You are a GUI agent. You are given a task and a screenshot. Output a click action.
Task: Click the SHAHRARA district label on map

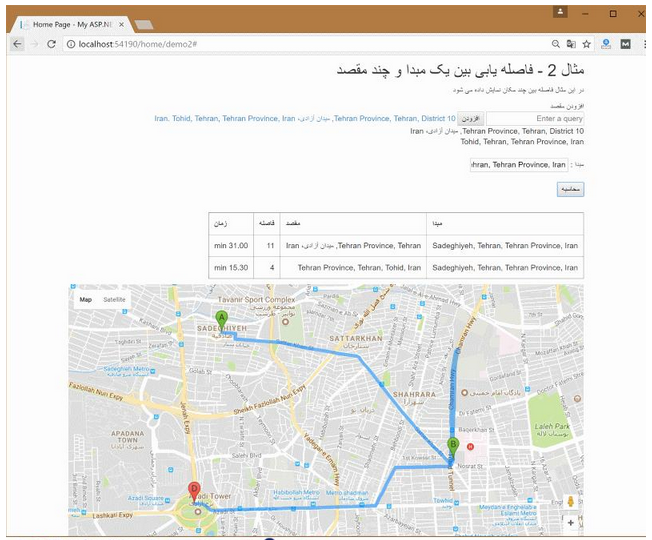[414, 394]
